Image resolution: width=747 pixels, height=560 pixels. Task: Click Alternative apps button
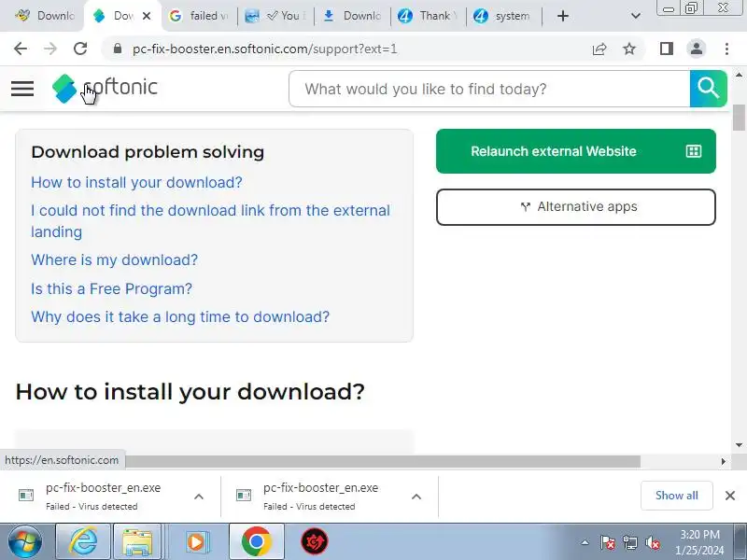tap(575, 206)
